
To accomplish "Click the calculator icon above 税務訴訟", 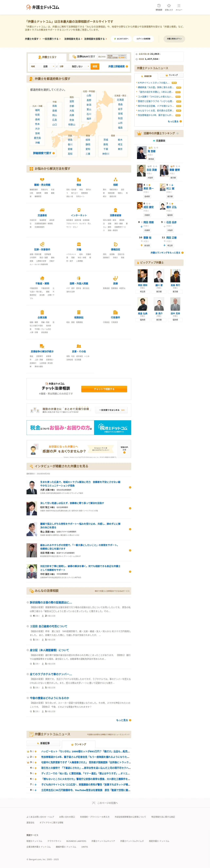I will [79, 312].
